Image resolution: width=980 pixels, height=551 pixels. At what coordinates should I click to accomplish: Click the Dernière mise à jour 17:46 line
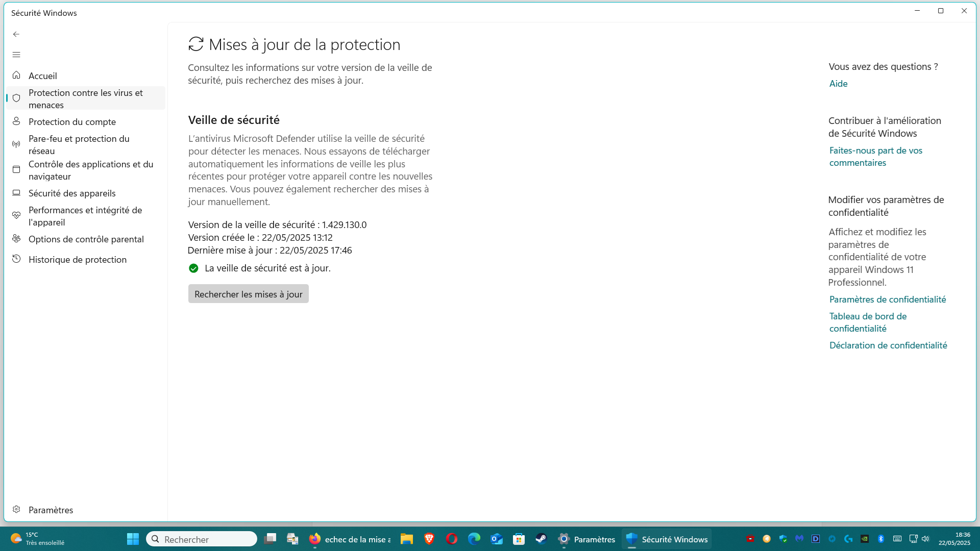point(269,250)
